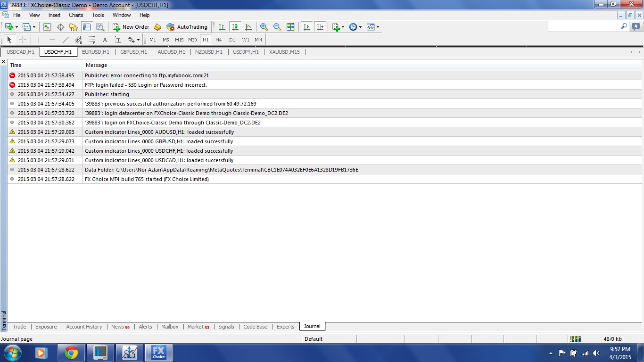The height and width of the screenshot is (362, 644).
Task: Switch to the D1 timeframe
Action: point(232,40)
